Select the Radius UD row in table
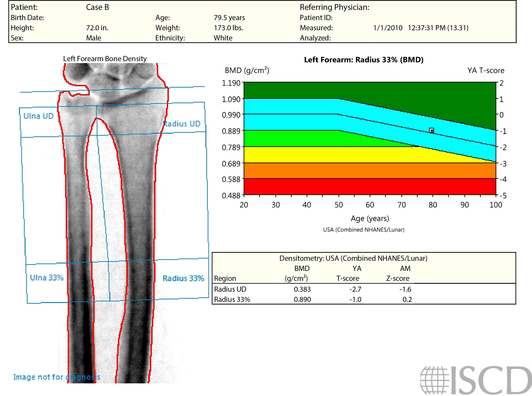This screenshot has width=532, height=396. pos(230,289)
